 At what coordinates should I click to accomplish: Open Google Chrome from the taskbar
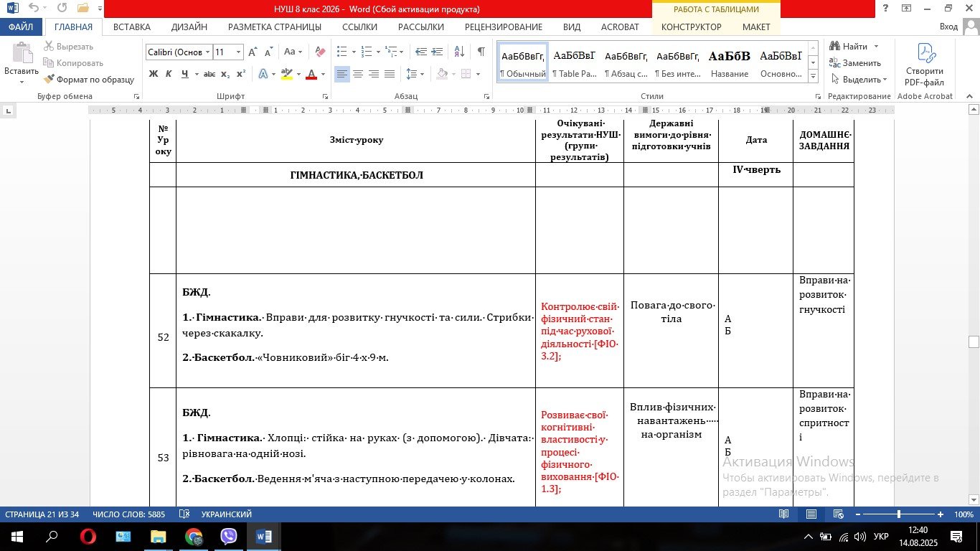[194, 537]
